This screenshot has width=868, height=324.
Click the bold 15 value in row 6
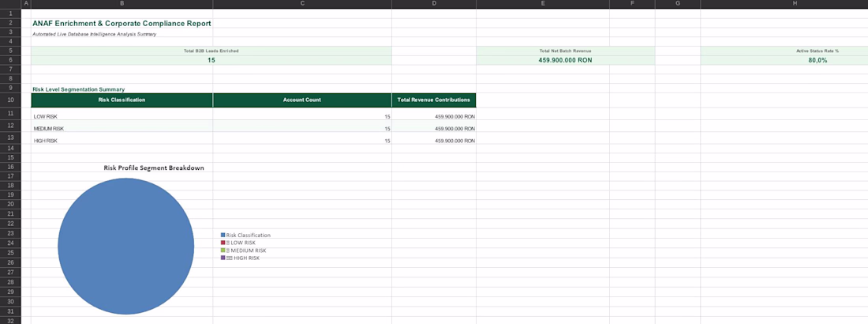[x=211, y=60]
